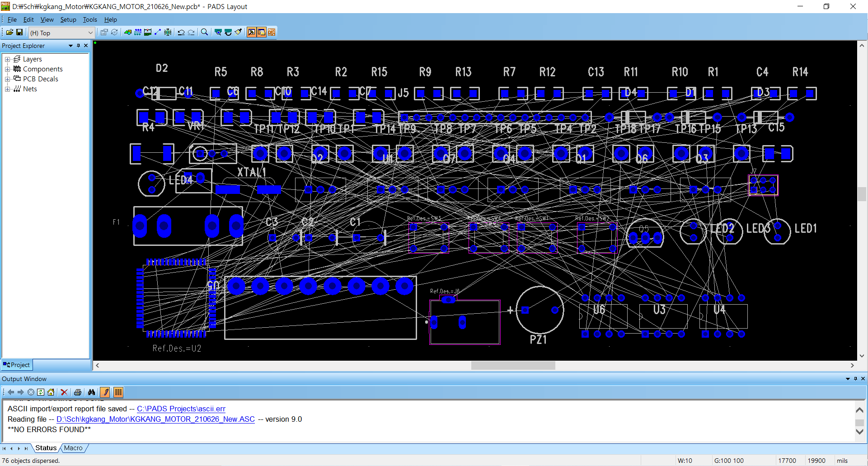
Task: Open the BGA toolbar icon
Action: point(168,32)
